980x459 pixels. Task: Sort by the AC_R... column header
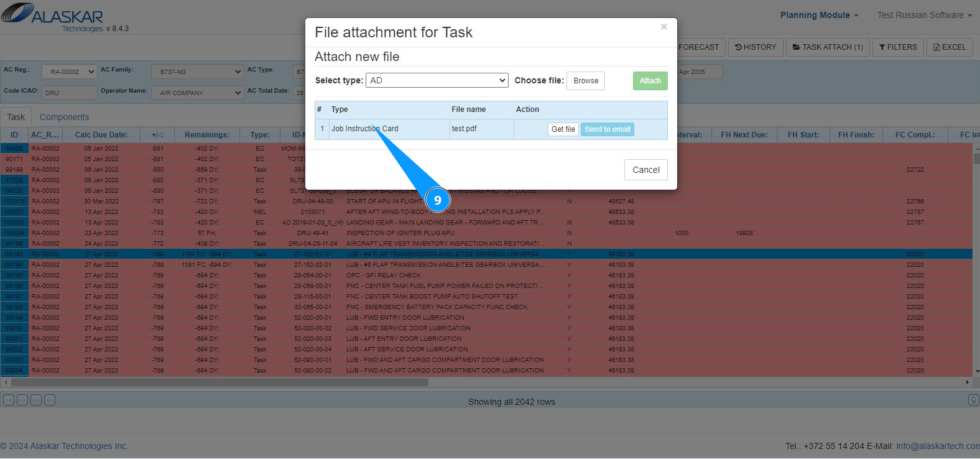coord(45,135)
